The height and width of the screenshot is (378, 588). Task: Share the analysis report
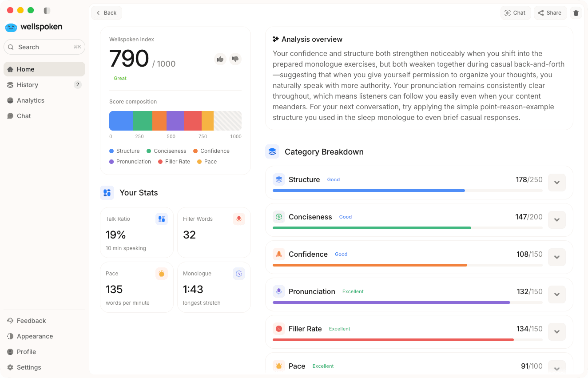click(550, 13)
